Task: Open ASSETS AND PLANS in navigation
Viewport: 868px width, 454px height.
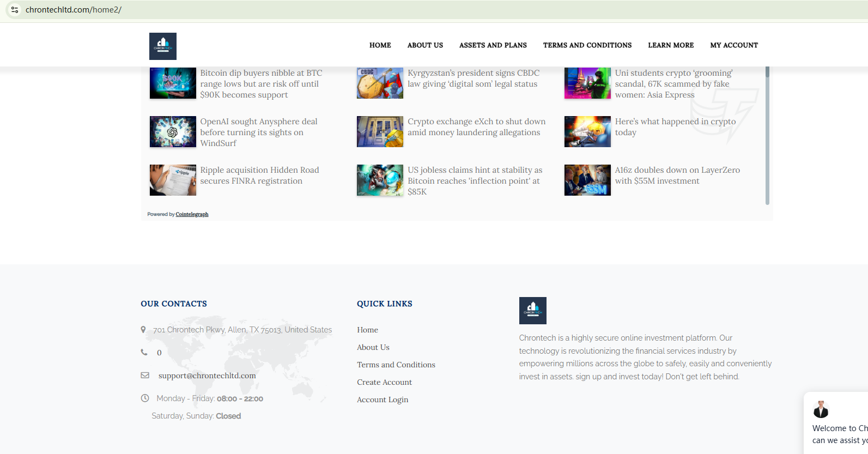Action: point(493,45)
